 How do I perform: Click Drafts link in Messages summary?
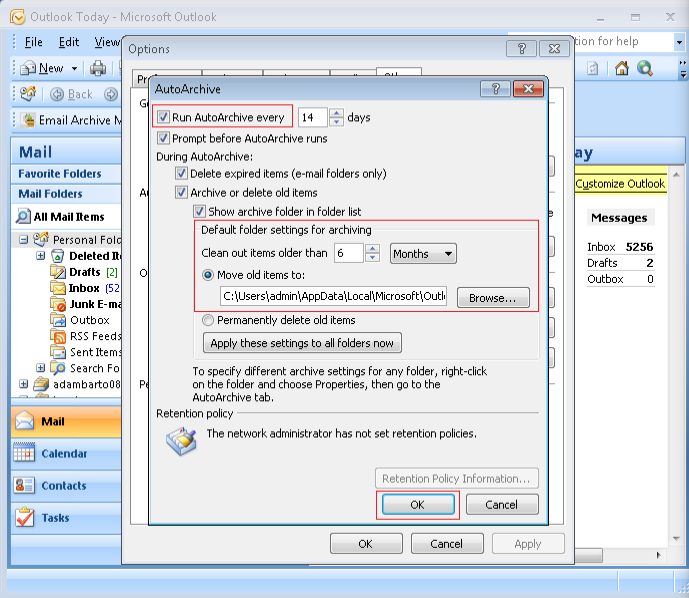click(602, 263)
